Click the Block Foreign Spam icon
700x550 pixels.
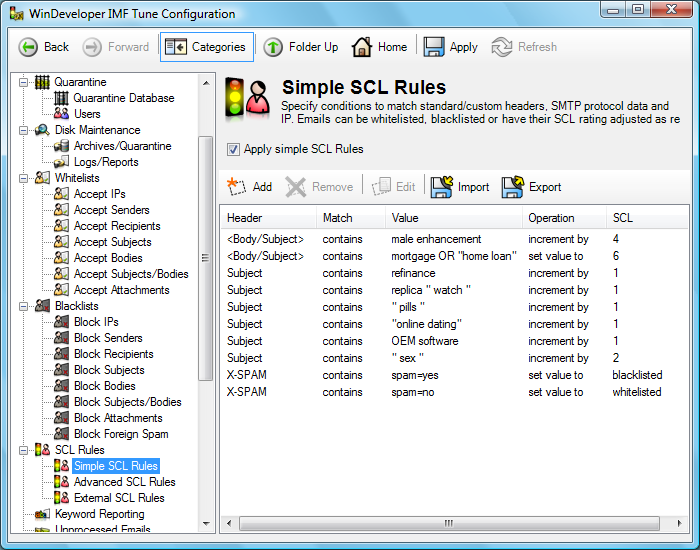61,434
